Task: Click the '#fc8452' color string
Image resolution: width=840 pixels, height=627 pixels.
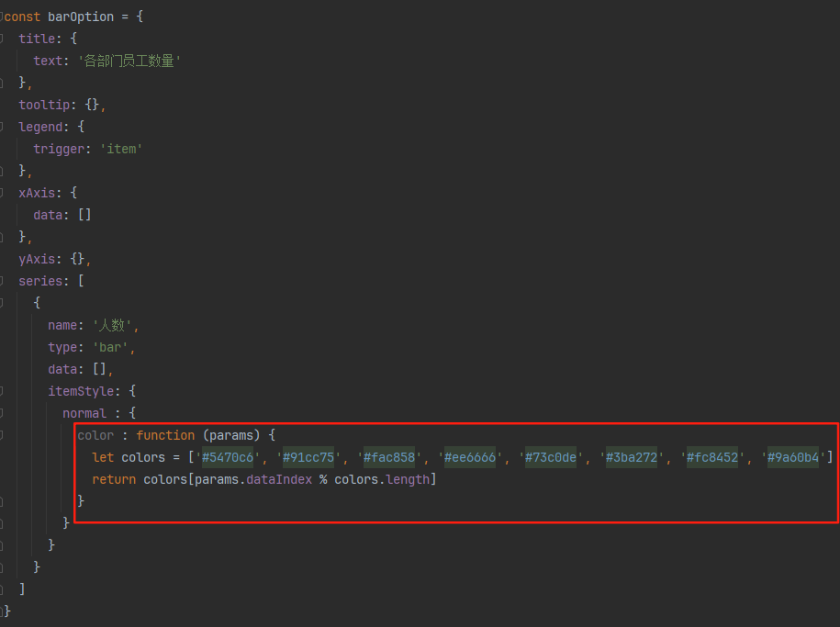Action: 712,457
